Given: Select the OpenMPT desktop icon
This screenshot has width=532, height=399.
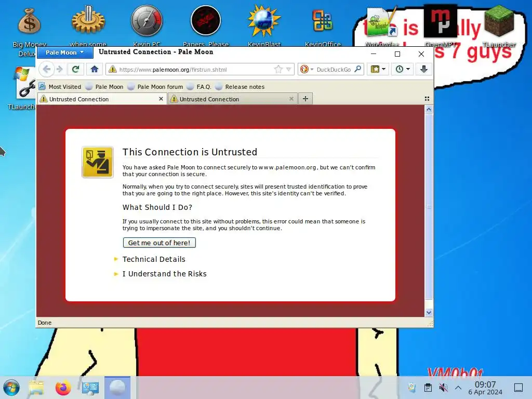Looking at the screenshot, I should click(440, 26).
